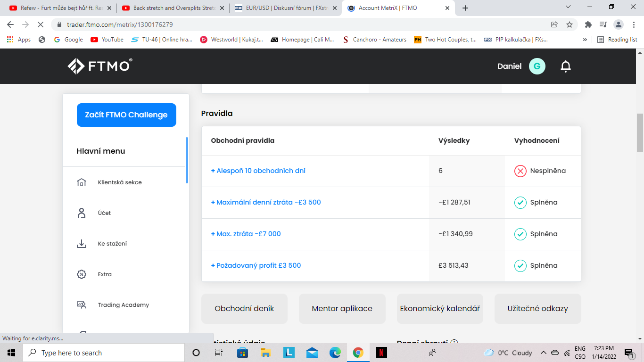Select Trading Academy menu item

point(124,305)
